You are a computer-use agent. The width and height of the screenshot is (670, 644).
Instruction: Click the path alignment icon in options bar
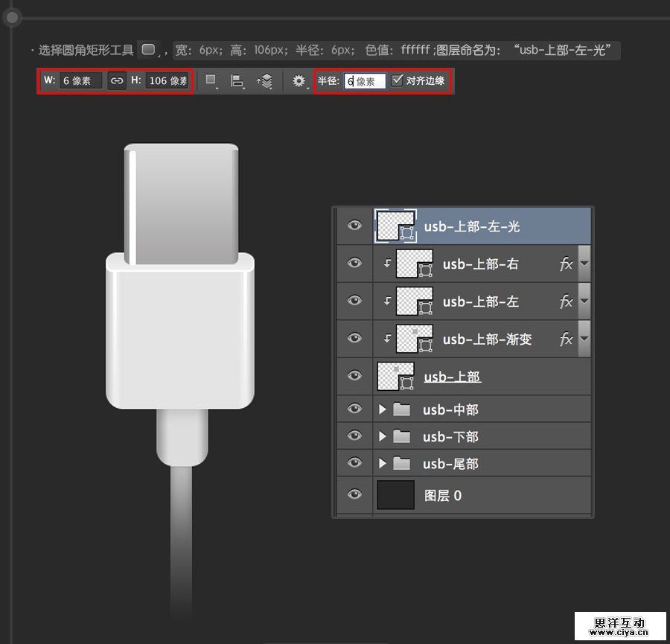coord(237,80)
